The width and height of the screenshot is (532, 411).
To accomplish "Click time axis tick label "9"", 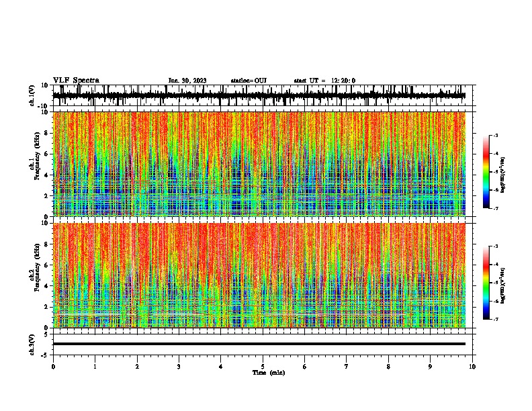I will [x=430, y=367].
